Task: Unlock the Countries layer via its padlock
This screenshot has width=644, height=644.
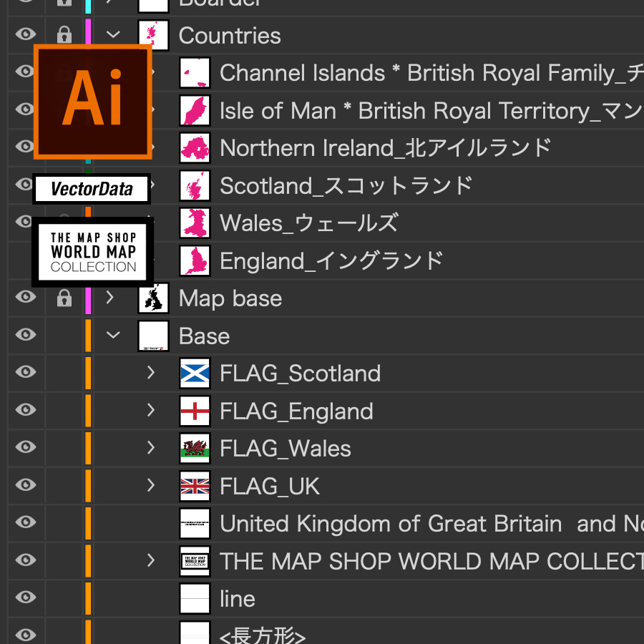Action: tap(64, 35)
